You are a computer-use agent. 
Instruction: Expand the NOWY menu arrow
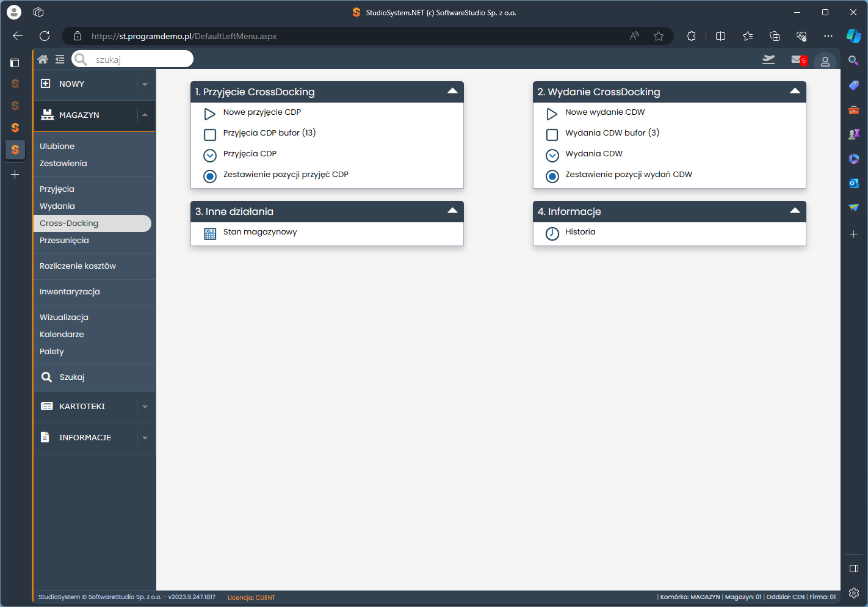pyautogui.click(x=145, y=84)
